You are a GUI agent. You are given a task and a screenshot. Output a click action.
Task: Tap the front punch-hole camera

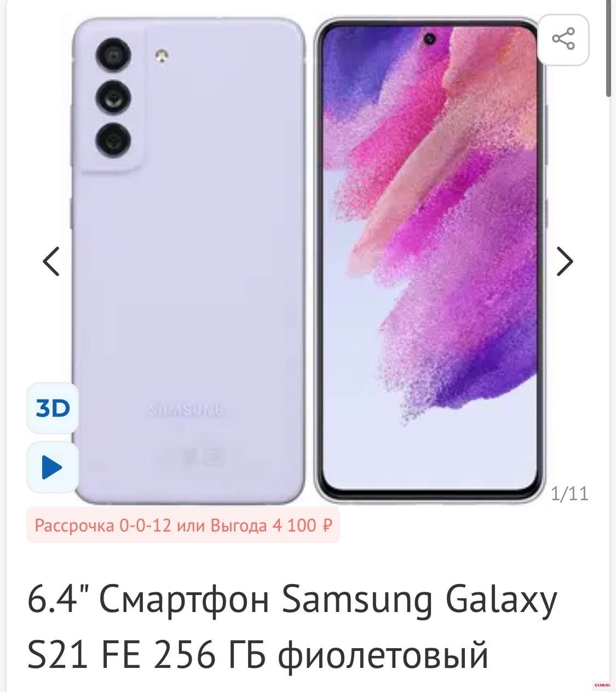click(430, 39)
